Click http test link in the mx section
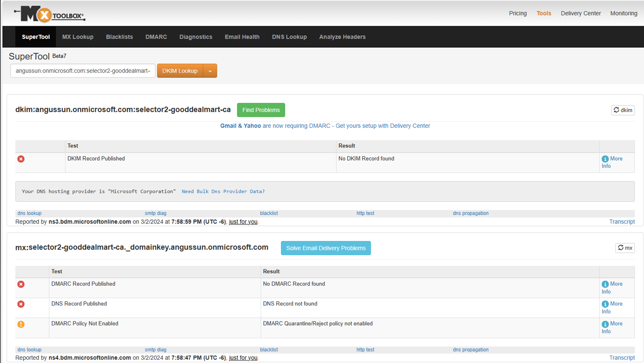644x363 pixels. [x=365, y=350]
